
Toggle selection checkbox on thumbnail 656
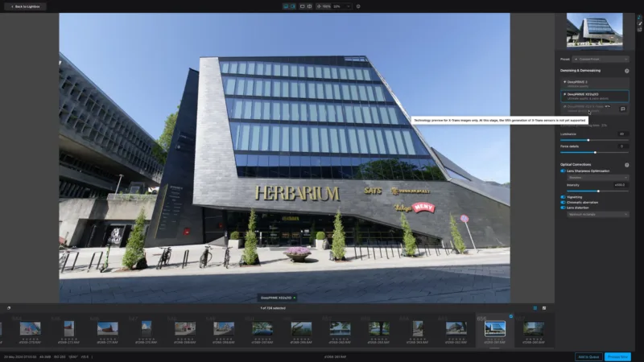coord(511,316)
